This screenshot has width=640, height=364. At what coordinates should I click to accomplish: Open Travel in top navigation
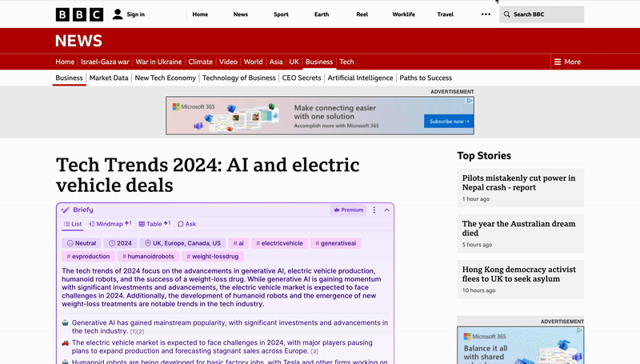[x=446, y=14]
